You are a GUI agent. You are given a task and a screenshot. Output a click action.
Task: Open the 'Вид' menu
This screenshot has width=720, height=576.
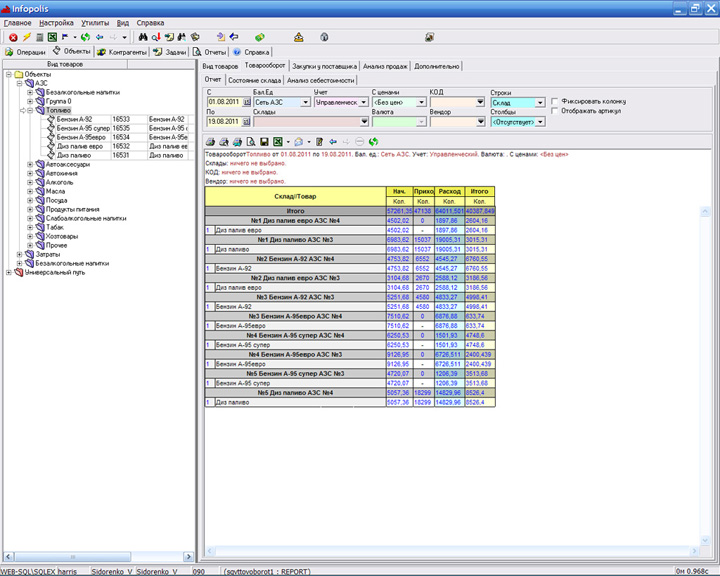(123, 23)
